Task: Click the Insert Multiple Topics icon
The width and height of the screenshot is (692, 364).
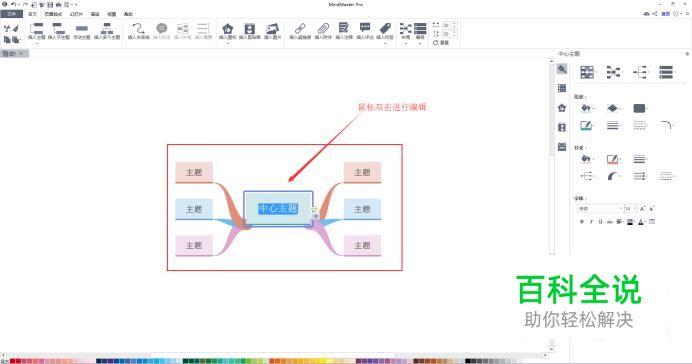Action: click(x=107, y=29)
